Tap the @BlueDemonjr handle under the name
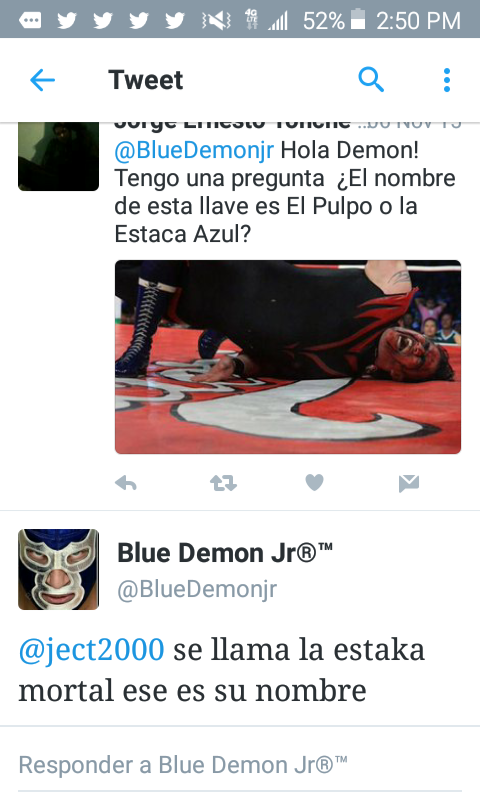 pos(197,589)
